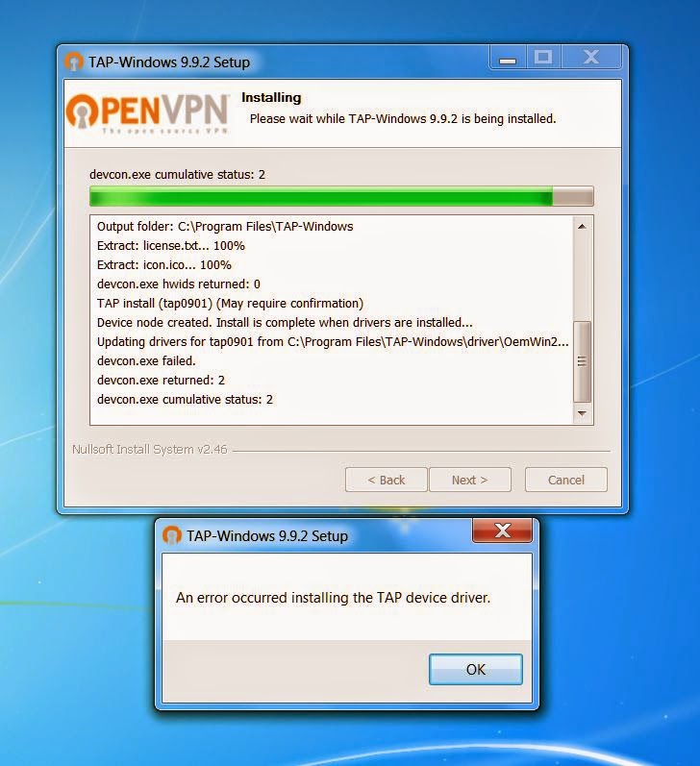Click the < Back button

[x=387, y=480]
